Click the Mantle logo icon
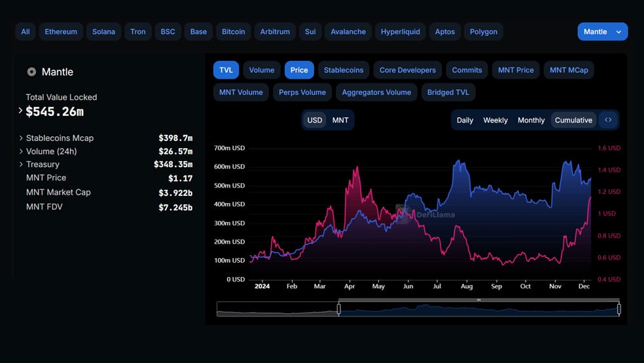644x363 pixels. [x=31, y=72]
